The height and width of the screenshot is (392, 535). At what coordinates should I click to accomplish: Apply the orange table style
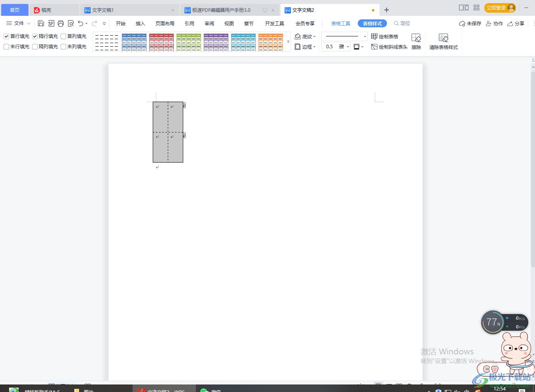click(271, 42)
